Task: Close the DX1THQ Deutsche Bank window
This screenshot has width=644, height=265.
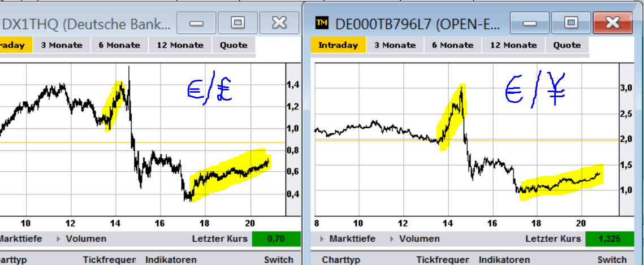Action: (x=279, y=23)
